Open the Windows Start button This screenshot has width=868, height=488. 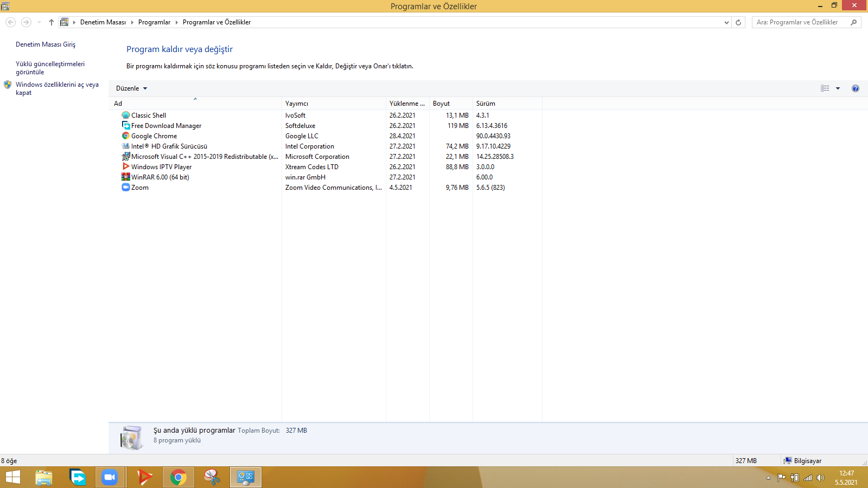click(x=13, y=477)
